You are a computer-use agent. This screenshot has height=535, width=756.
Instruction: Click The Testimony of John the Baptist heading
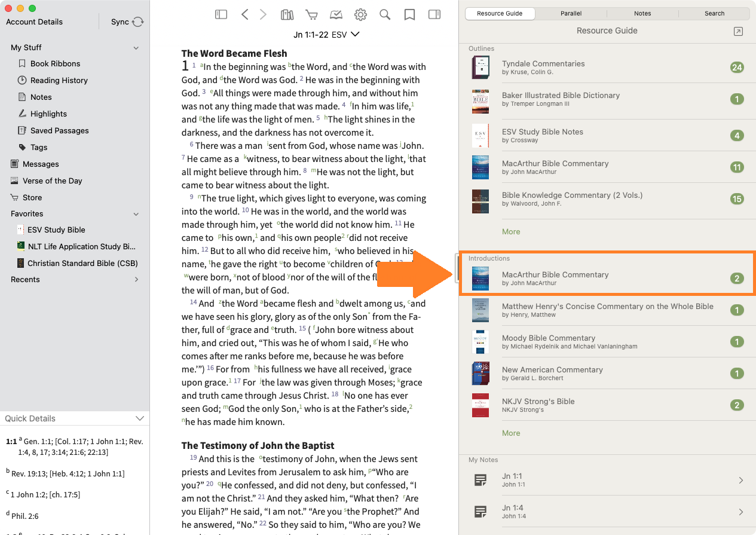click(x=258, y=445)
